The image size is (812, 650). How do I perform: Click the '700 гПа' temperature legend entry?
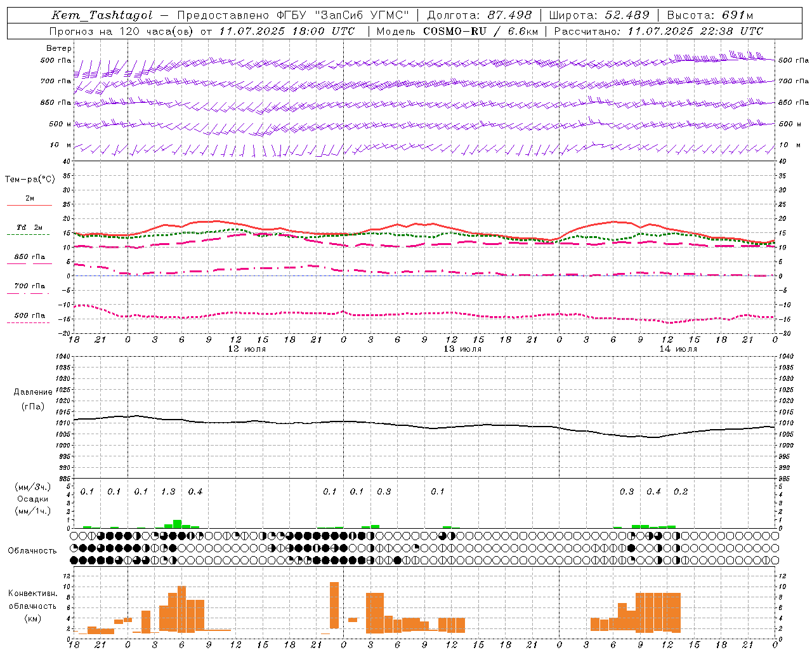pyautogui.click(x=30, y=286)
